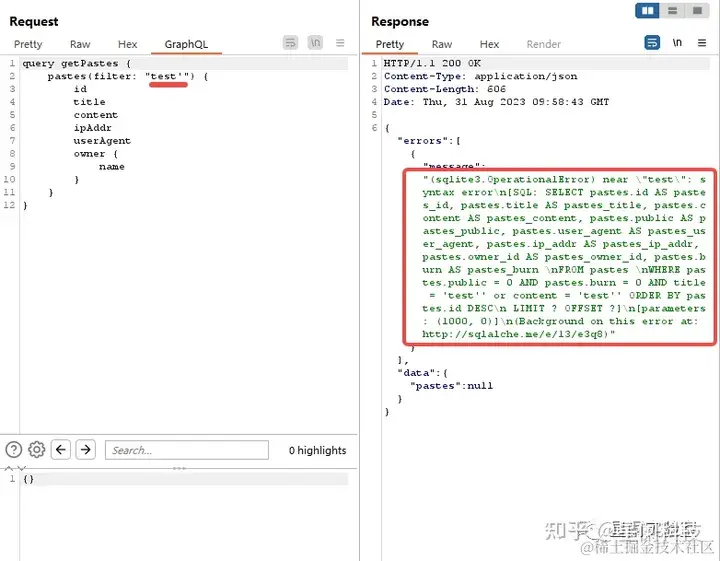Go to next search match
The height and width of the screenshot is (561, 720).
pos(85,449)
